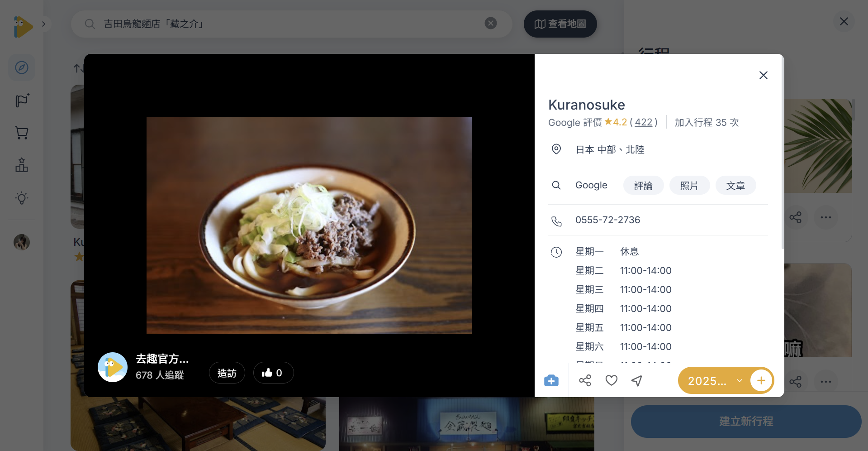The height and width of the screenshot is (451, 868).
Task: Open the flag/trips icon in sidebar
Action: click(22, 101)
